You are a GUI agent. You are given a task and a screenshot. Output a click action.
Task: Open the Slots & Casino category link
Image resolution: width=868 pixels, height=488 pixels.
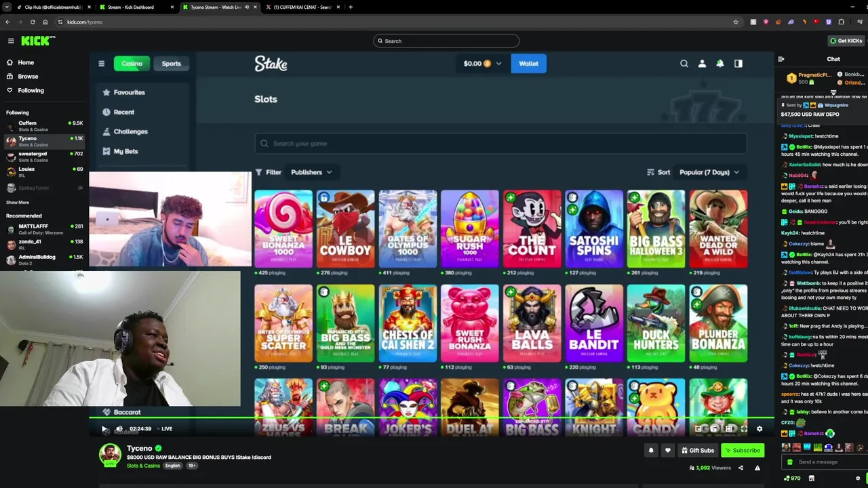pos(143,466)
